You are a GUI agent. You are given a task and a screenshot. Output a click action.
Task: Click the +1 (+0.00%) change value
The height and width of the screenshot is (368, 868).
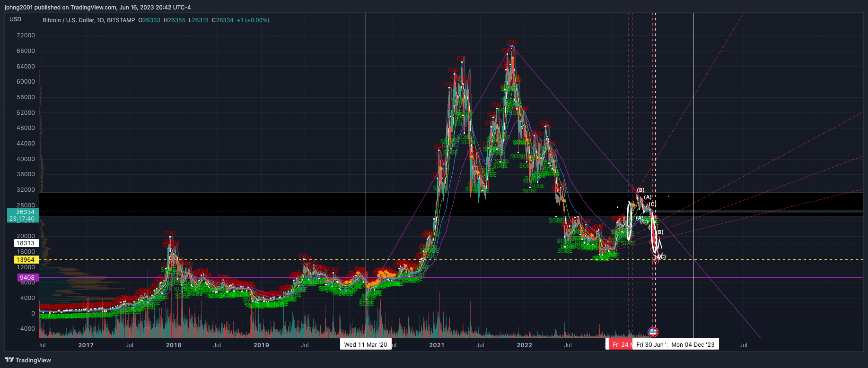(253, 20)
